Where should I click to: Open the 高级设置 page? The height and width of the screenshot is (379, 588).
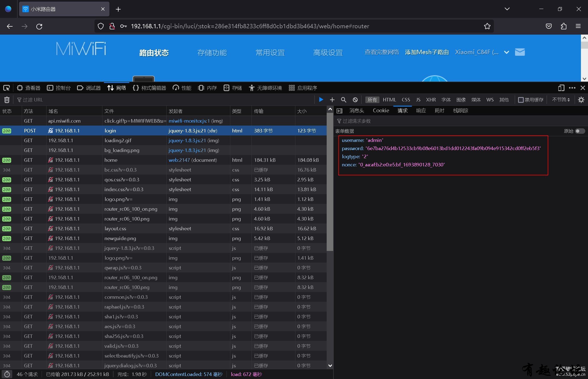[328, 52]
